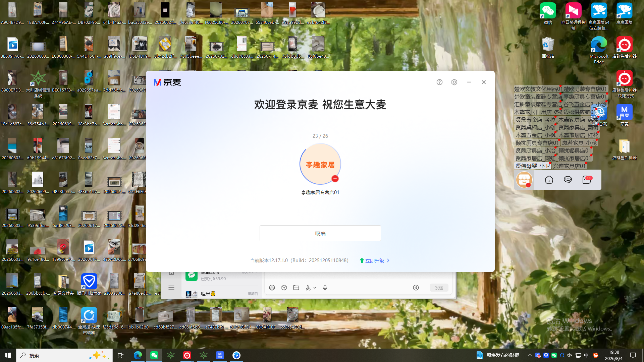644x362 pixels.
Task: Open the emoji picker in the WeChat window
Action: [x=272, y=288]
